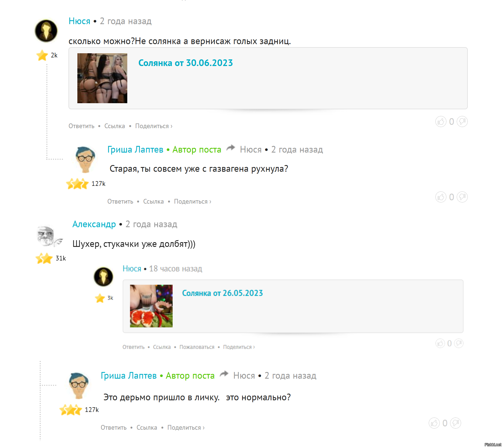Viewport: 503px width, 448px height.
Task: Click Ссылка under the last comment
Action: coord(147,428)
